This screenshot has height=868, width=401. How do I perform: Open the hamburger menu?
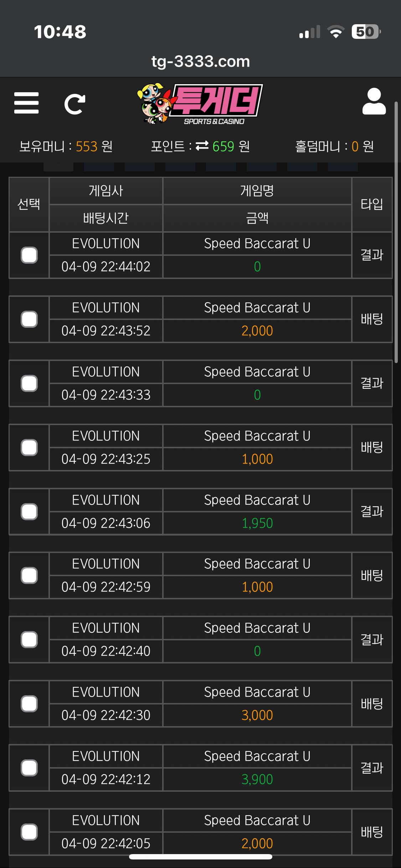[x=26, y=103]
